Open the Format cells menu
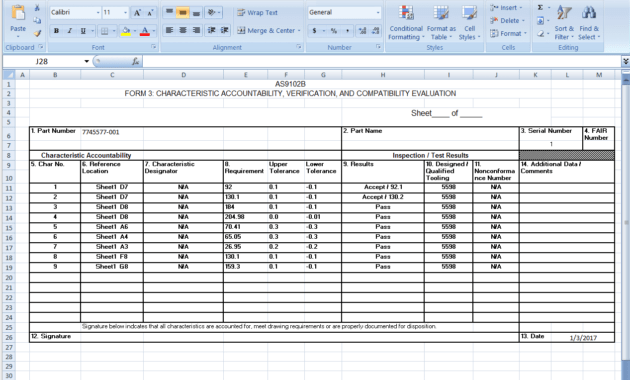 pyautogui.click(x=508, y=34)
